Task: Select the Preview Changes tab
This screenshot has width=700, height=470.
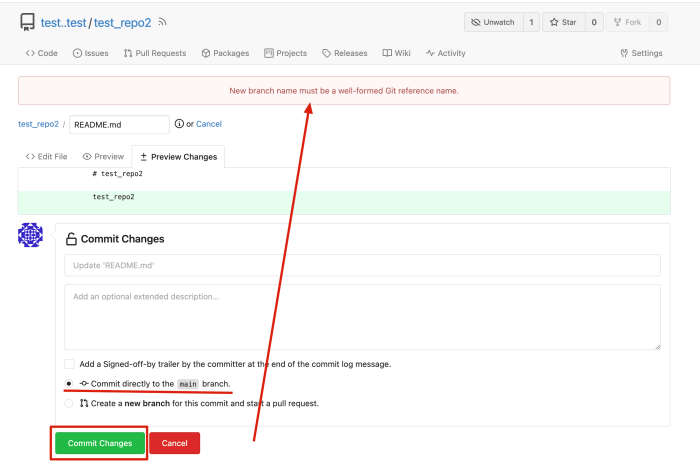Action: pyautogui.click(x=178, y=157)
